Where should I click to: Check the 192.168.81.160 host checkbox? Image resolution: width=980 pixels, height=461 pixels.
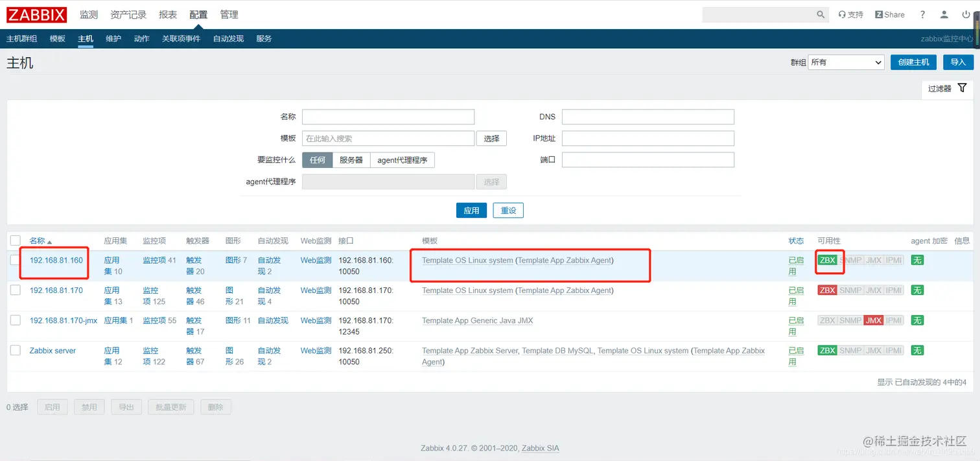[x=16, y=260]
